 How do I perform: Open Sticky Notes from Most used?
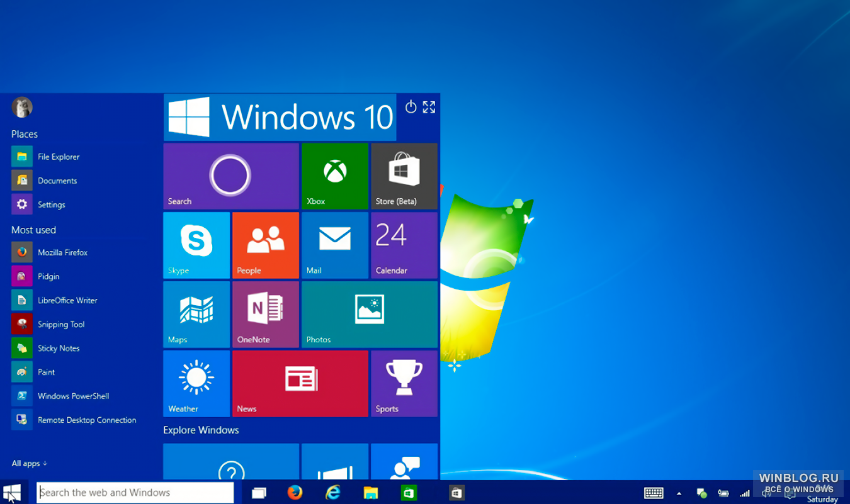pos(46,348)
